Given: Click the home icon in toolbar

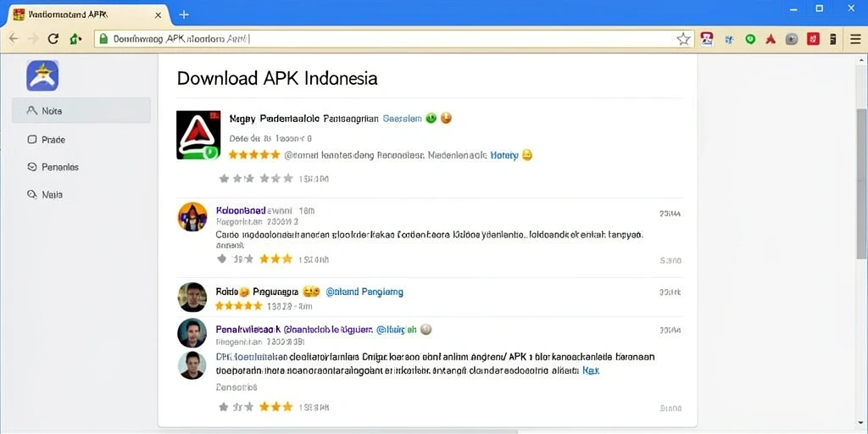Looking at the screenshot, I should click(x=75, y=39).
